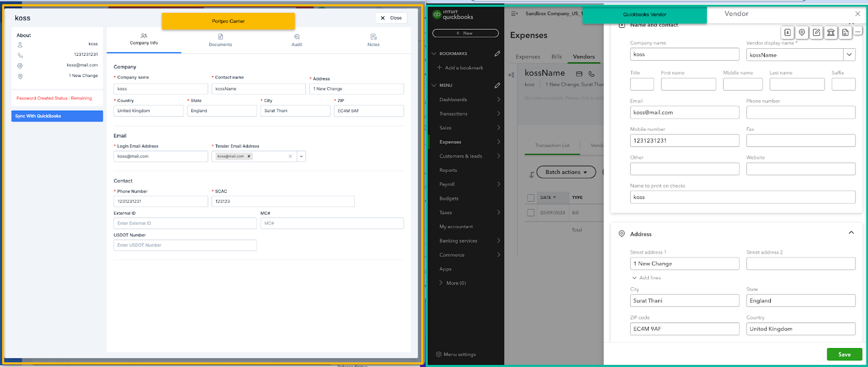
Task: Collapse the MENU section chevron
Action: (x=434, y=85)
